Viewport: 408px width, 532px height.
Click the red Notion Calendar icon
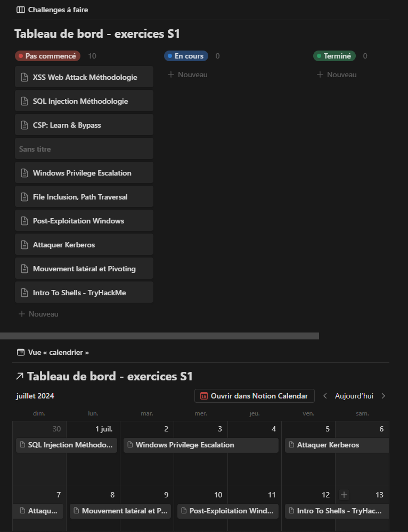(204, 396)
